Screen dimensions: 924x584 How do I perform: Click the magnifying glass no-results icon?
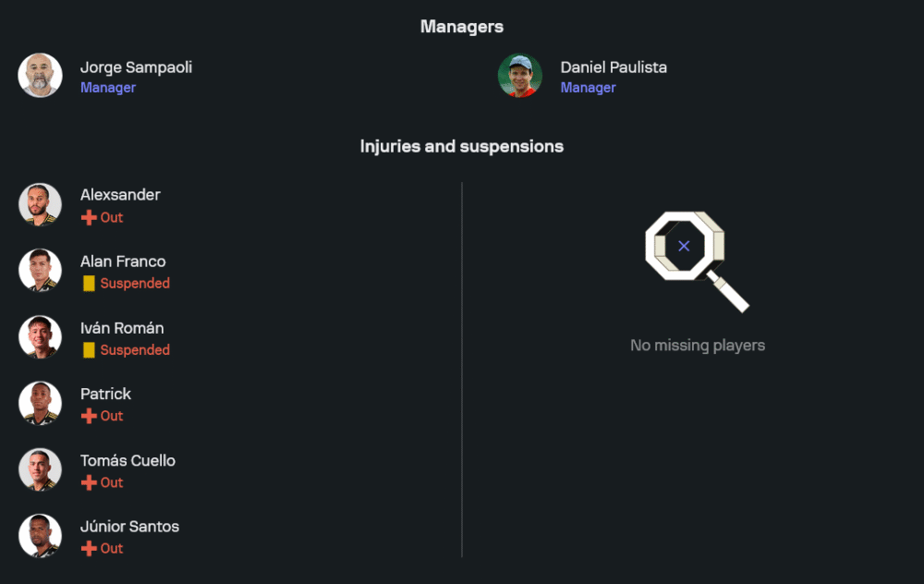point(694,259)
